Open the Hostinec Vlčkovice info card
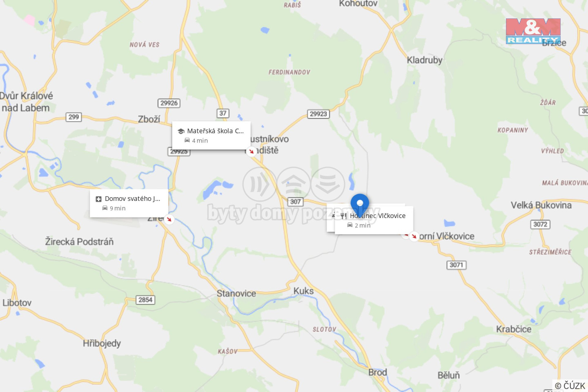This screenshot has height=392, width=588. [374, 220]
